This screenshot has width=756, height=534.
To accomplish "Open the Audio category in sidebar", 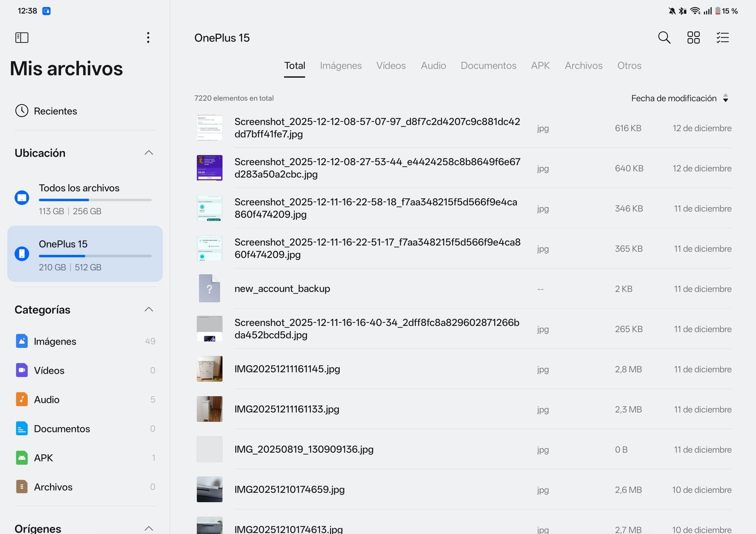I will 47,400.
